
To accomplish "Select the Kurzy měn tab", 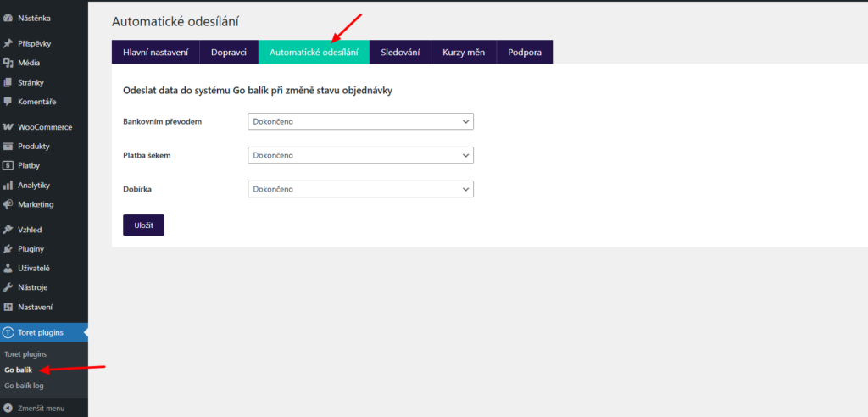I will point(464,53).
